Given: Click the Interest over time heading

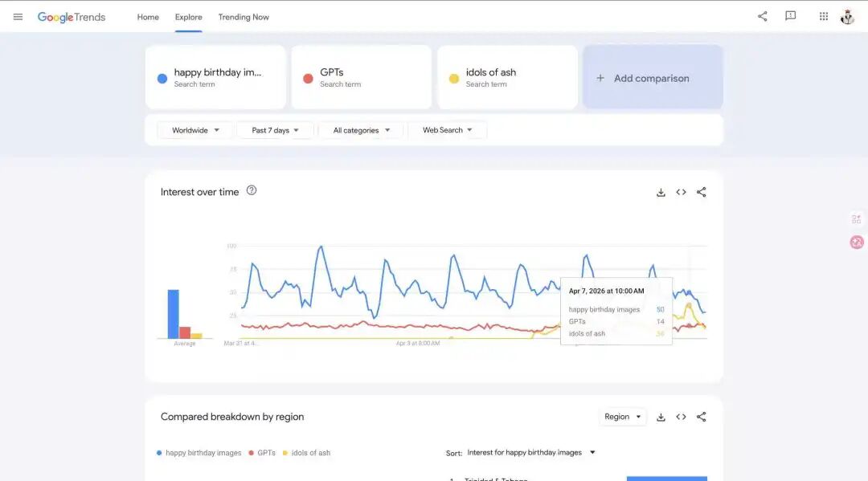Looking at the screenshot, I should (x=200, y=192).
